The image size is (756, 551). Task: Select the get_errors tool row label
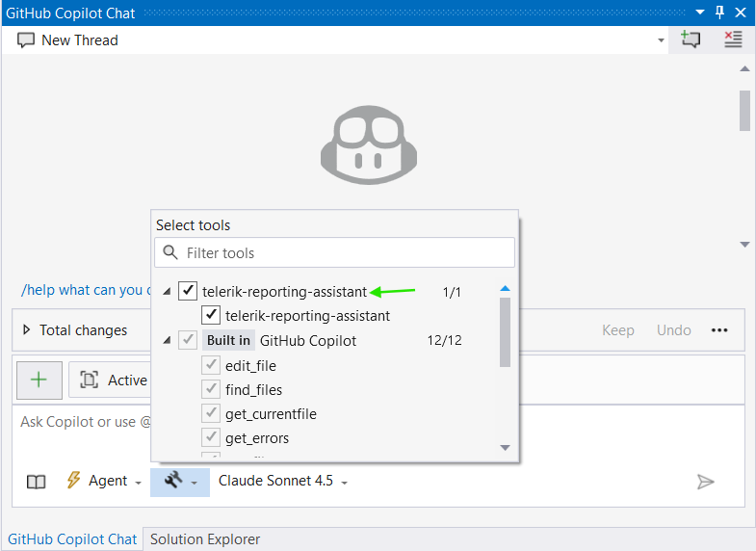(257, 438)
